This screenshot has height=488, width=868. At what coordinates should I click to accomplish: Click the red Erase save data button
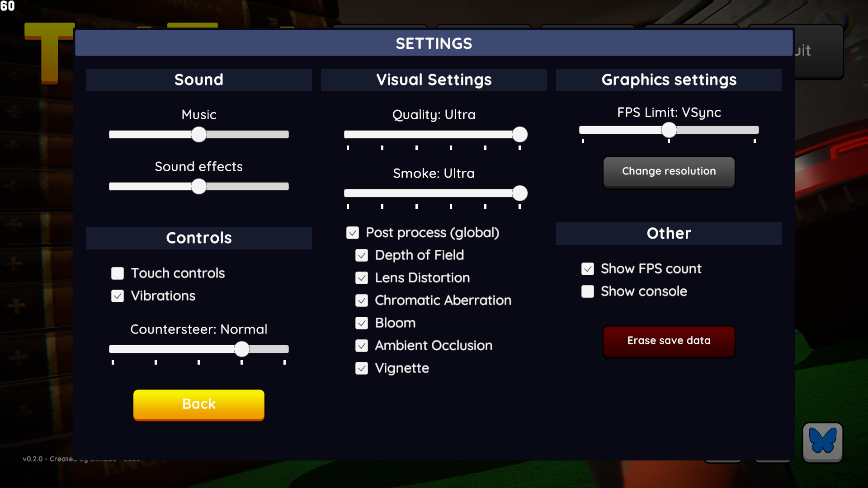coord(669,341)
